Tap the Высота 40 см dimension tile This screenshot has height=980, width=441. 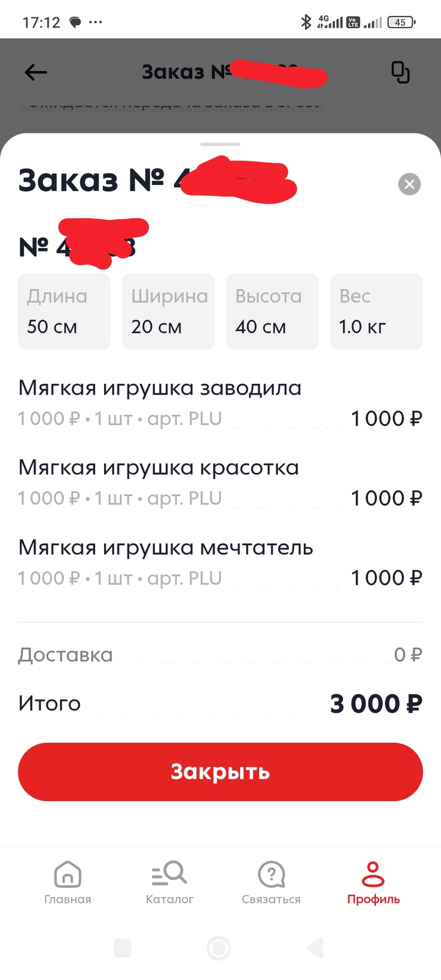coord(273,312)
